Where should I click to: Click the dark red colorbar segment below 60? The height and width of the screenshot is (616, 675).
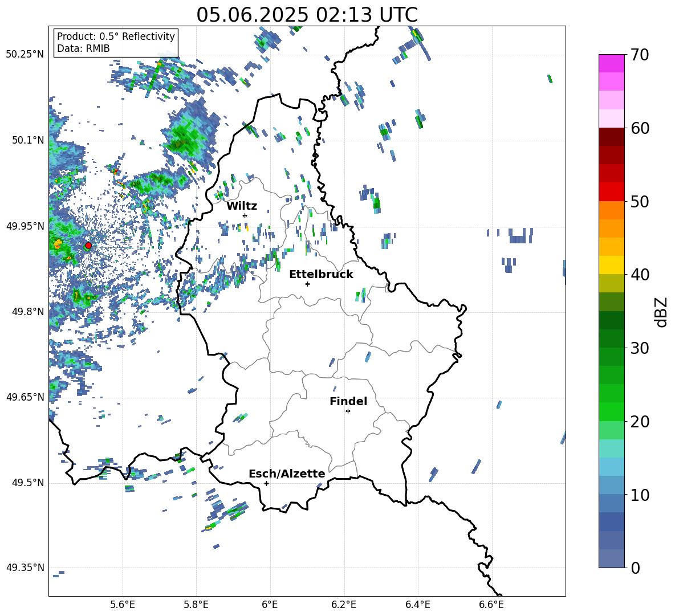tap(611, 136)
